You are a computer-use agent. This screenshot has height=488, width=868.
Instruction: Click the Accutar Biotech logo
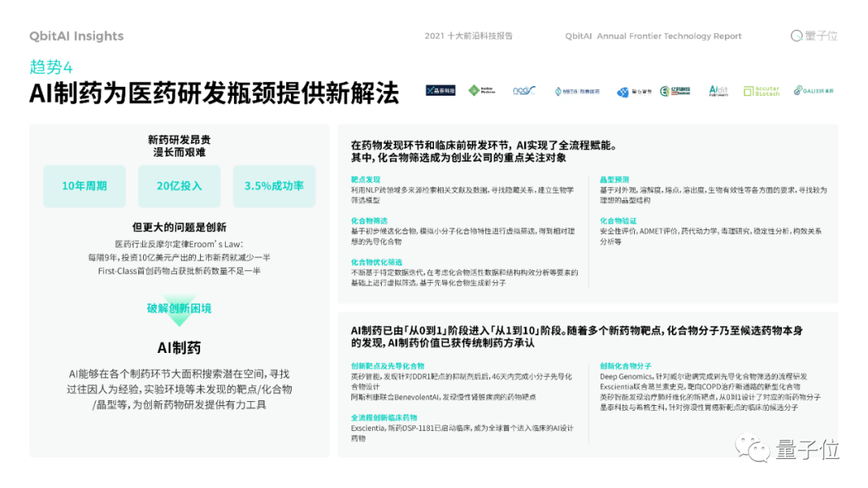click(x=761, y=91)
